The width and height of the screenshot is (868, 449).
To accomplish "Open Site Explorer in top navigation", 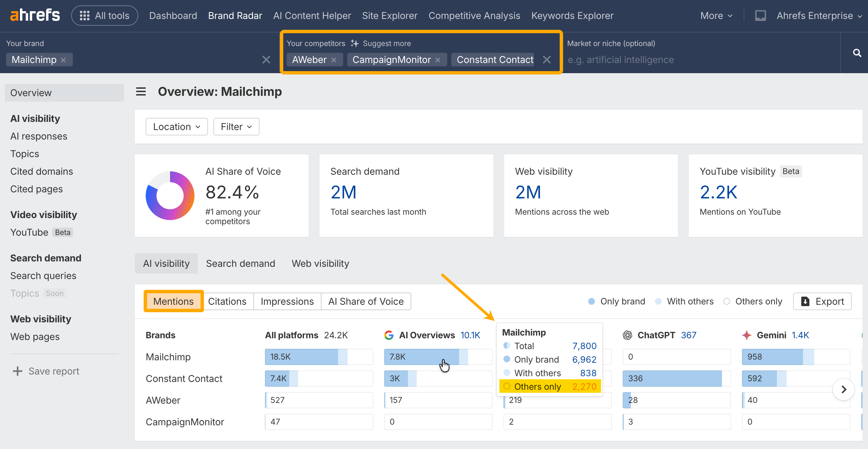I will pos(390,16).
